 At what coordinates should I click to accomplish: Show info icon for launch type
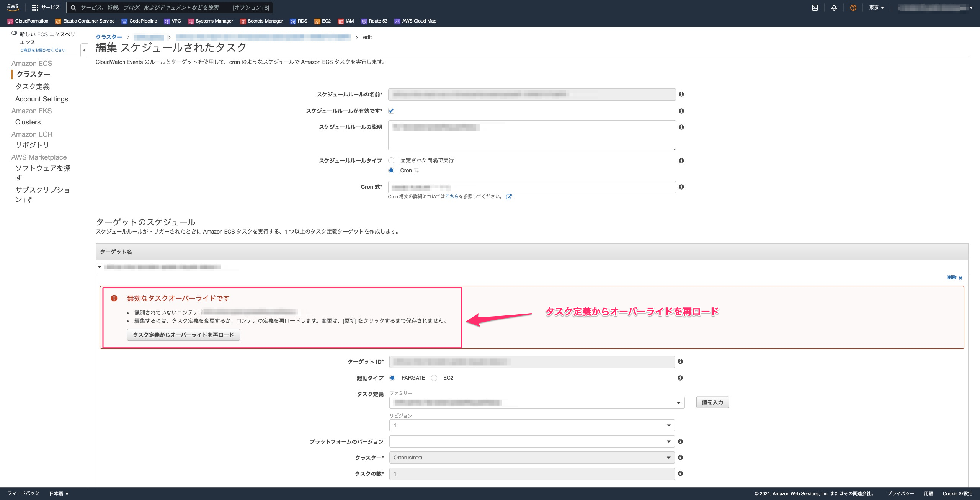(680, 378)
